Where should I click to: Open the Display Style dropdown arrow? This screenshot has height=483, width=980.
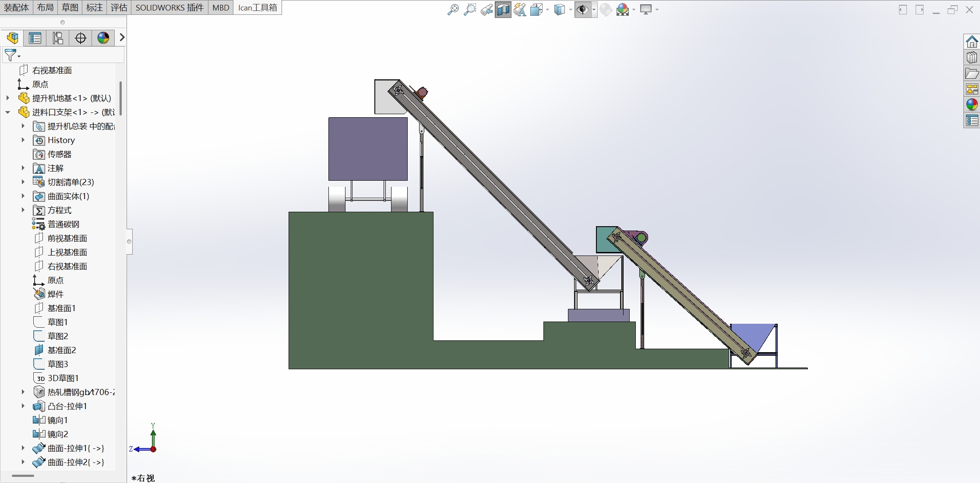point(571,10)
